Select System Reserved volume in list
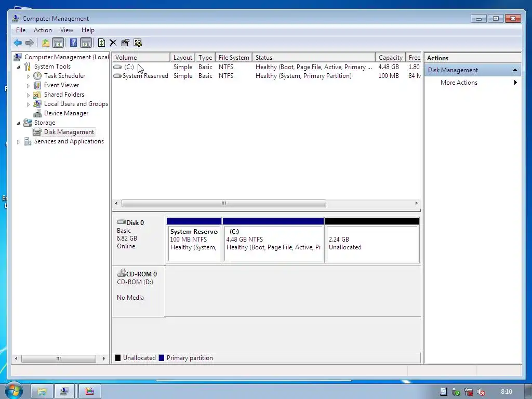 [x=145, y=76]
